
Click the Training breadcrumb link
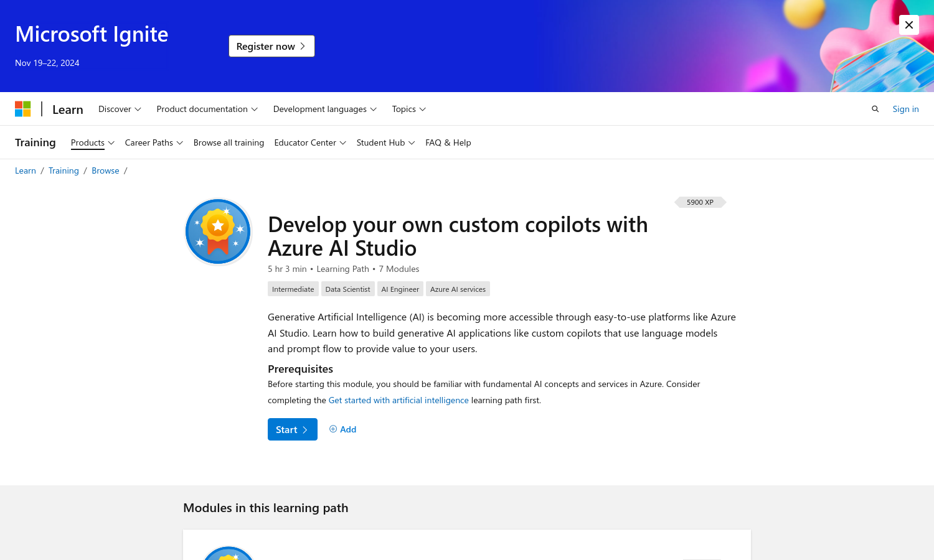coord(64,170)
